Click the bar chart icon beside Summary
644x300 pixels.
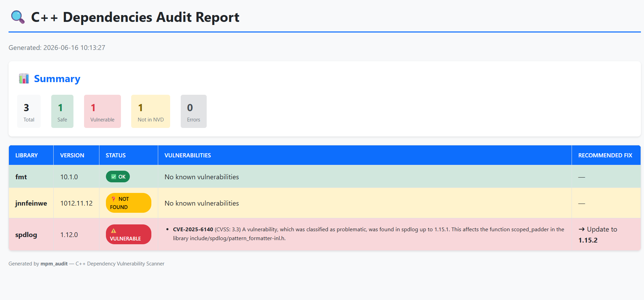24,78
